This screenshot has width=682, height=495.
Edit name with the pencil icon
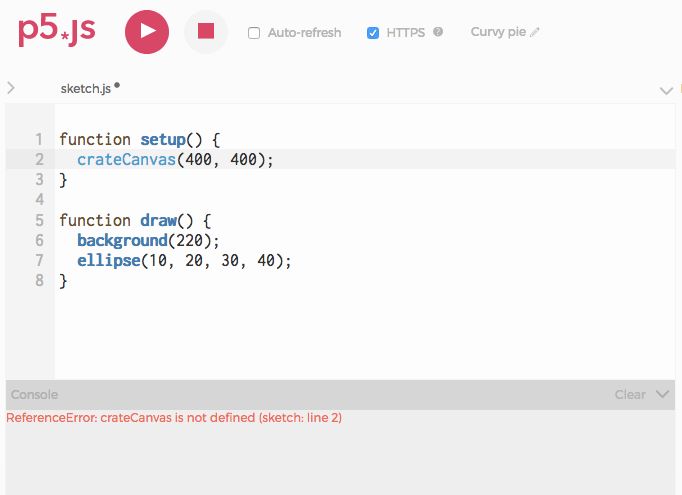click(x=535, y=32)
